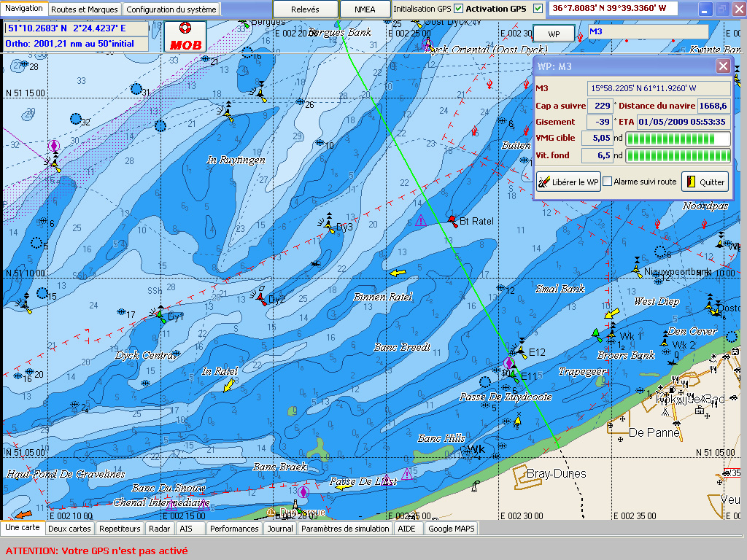Select the Dy3 buoy on the chart
747x560 pixels.
click(329, 224)
